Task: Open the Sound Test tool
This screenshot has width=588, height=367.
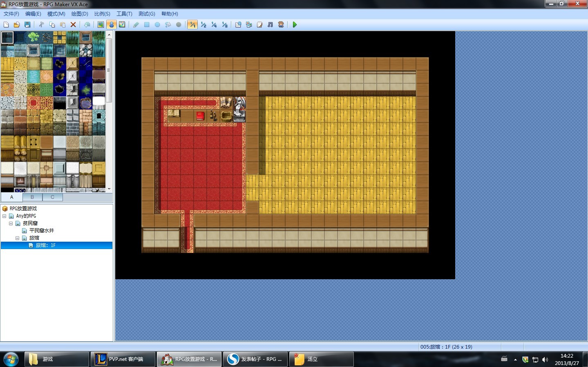Action: tap(270, 25)
